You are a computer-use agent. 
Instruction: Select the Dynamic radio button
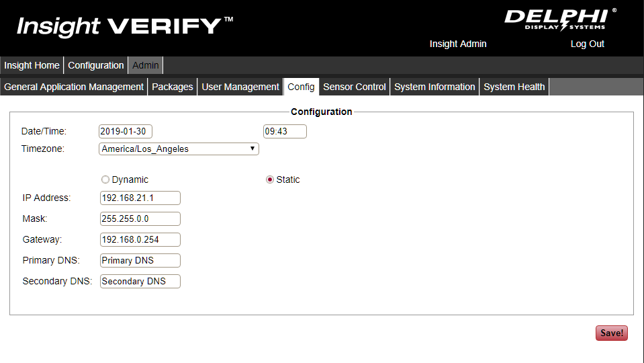pyautogui.click(x=105, y=179)
